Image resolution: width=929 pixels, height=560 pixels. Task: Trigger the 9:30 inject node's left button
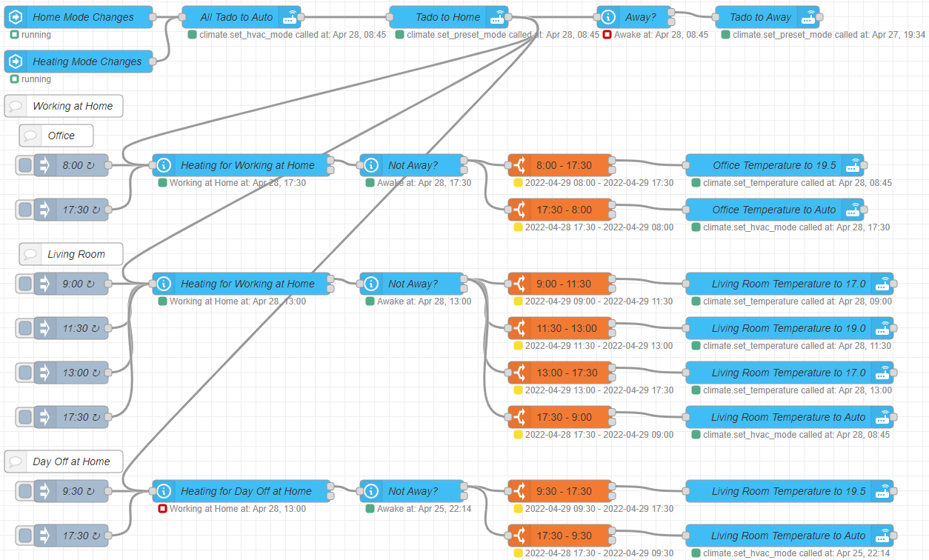(x=24, y=491)
